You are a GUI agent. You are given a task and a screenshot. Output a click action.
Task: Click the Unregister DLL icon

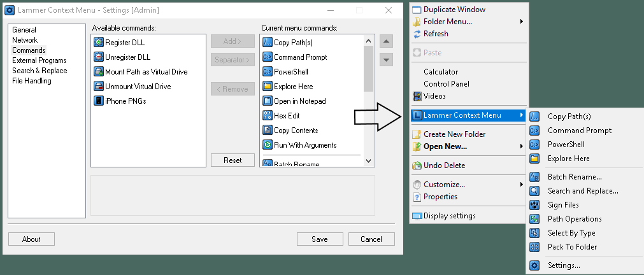99,57
